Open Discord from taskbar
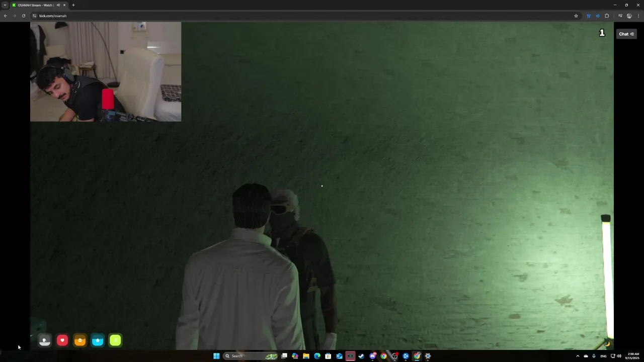Image resolution: width=644 pixels, height=362 pixels. click(x=373, y=356)
